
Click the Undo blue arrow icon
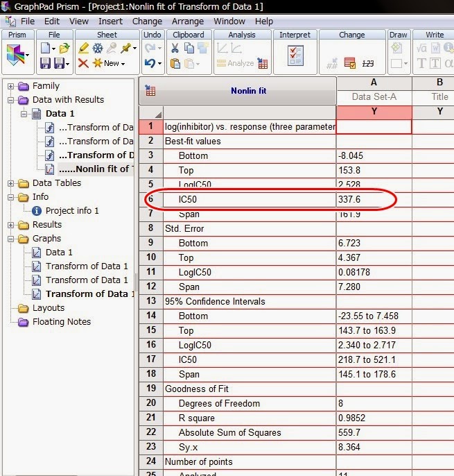click(x=150, y=63)
